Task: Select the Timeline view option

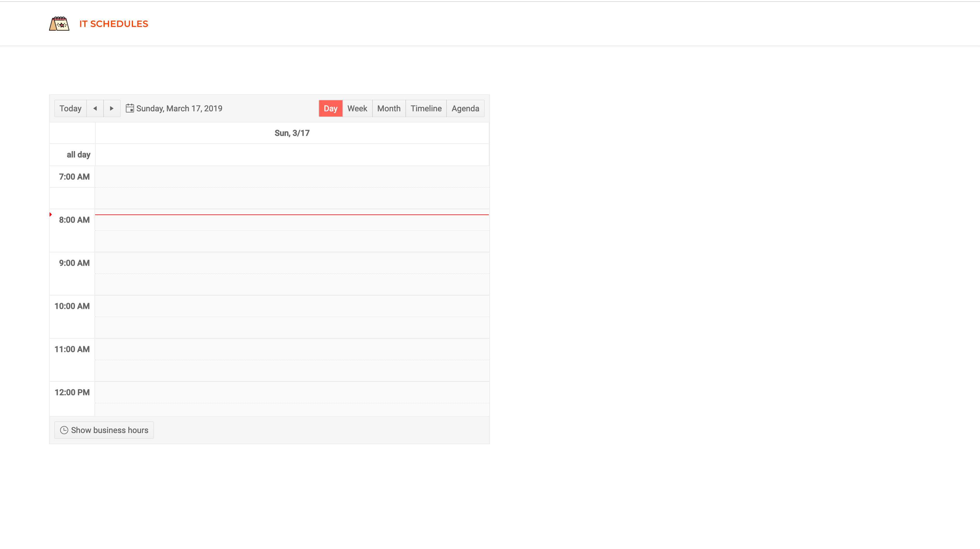Action: point(426,108)
